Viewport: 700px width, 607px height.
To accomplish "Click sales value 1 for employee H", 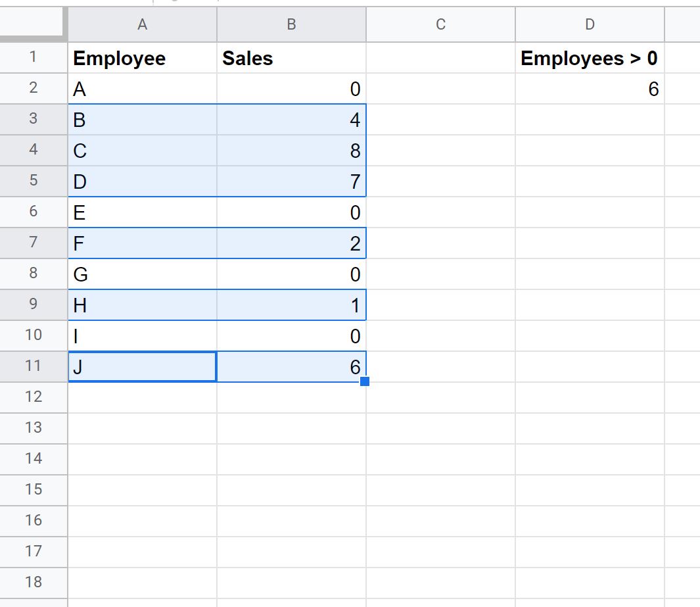I will pos(292,304).
